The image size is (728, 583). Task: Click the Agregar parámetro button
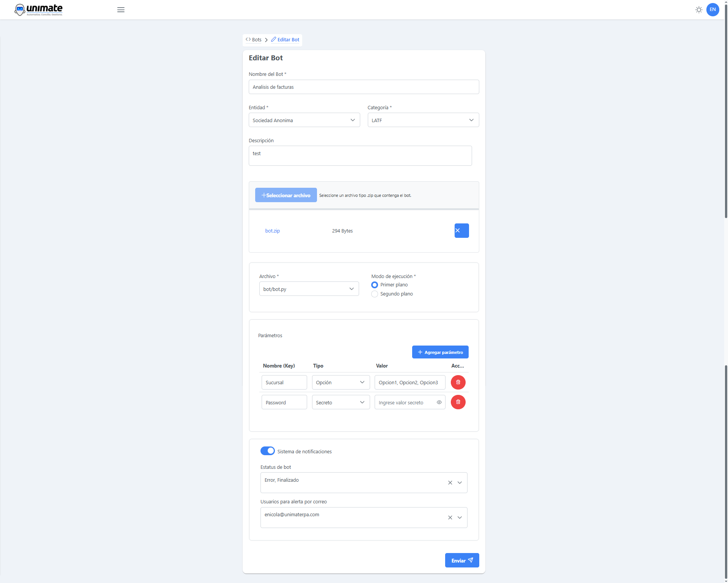click(440, 352)
